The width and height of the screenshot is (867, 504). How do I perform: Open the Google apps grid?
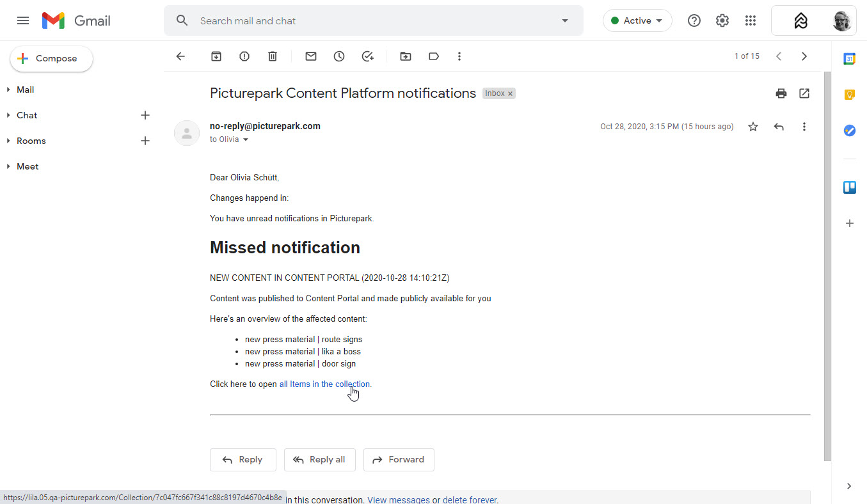(751, 20)
